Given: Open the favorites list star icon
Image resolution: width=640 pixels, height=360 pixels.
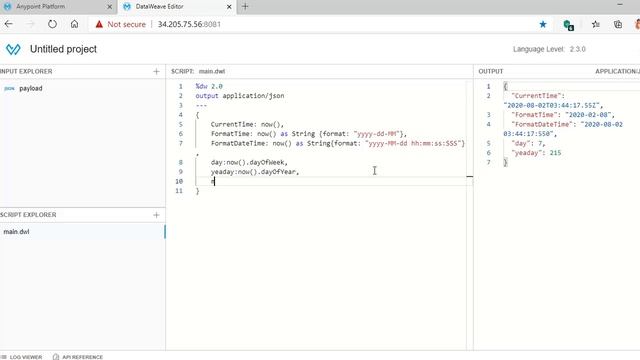Looking at the screenshot, I should click(x=596, y=24).
